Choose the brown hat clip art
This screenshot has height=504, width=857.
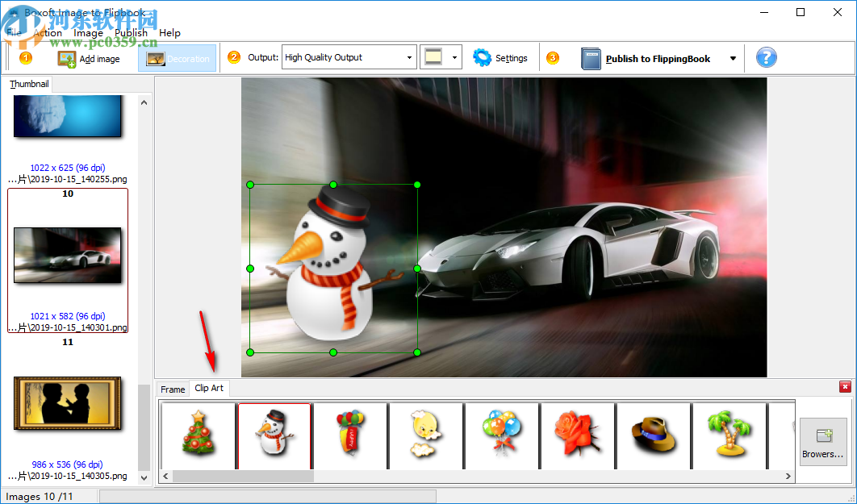point(654,435)
